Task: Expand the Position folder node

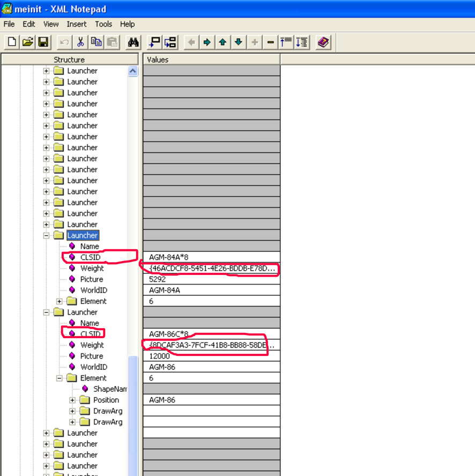Action: point(72,400)
